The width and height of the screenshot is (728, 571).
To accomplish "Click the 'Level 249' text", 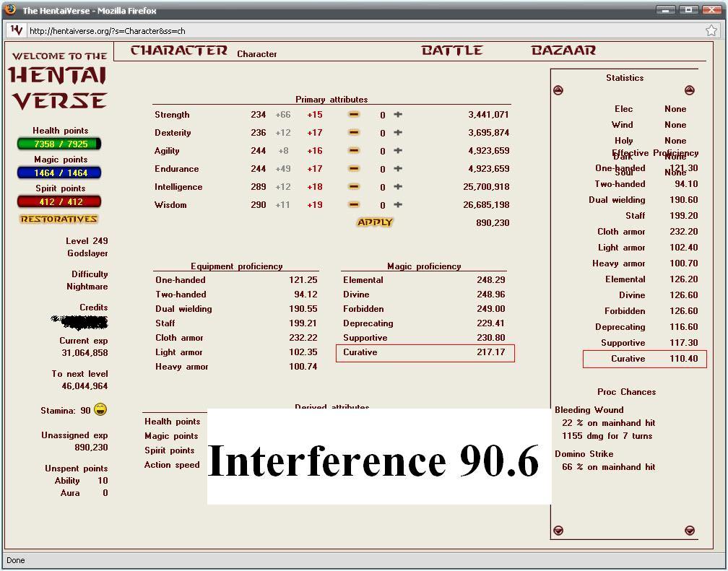I will (87, 241).
